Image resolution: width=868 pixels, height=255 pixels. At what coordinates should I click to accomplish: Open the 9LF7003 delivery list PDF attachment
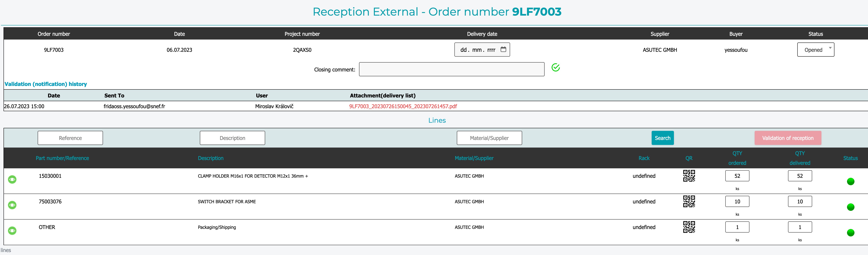[x=403, y=107]
